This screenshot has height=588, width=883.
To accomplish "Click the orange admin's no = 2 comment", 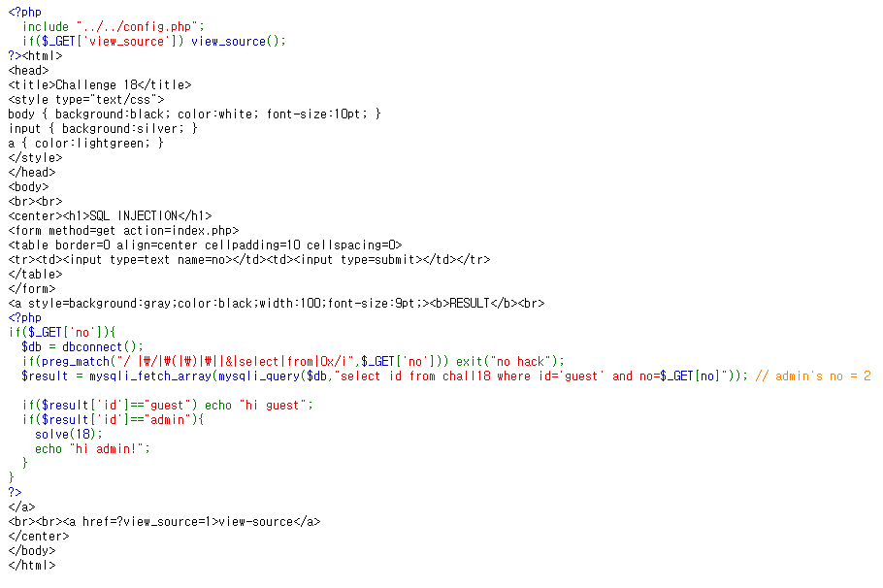I will point(813,376).
